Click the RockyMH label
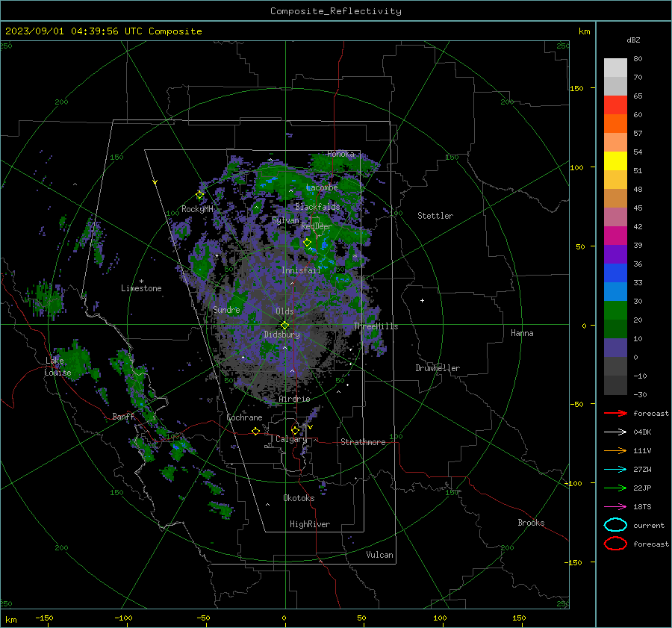The image size is (672, 628). (197, 209)
